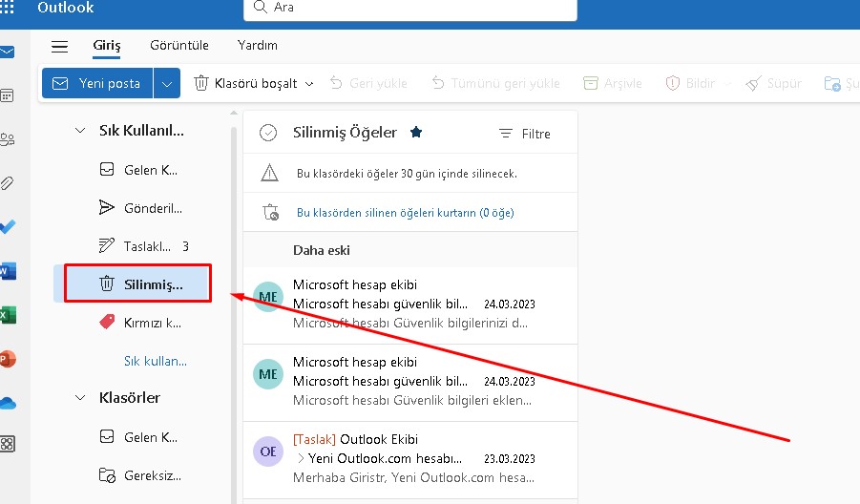Toggle the hamburger navigation pane button
This screenshot has height=504, width=860.
59,47
